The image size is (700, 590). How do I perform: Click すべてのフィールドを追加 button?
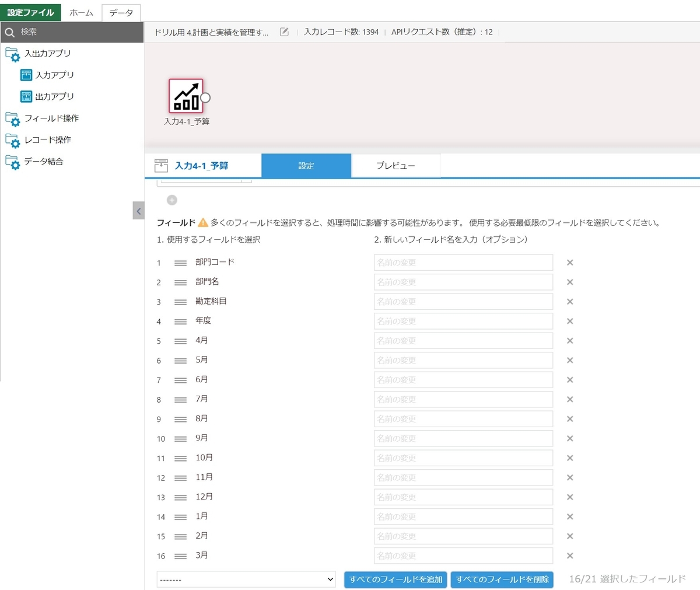[396, 579]
